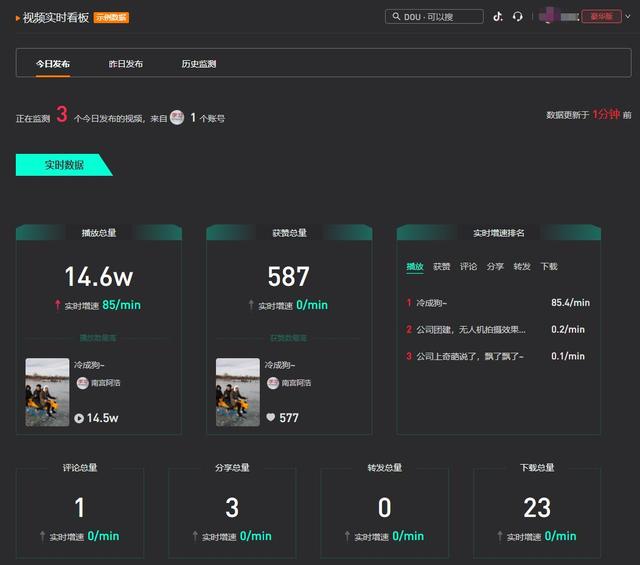Image resolution: width=640 pixels, height=565 pixels.
Task: Click the account avatar in monitoring summary
Action: pos(177,117)
